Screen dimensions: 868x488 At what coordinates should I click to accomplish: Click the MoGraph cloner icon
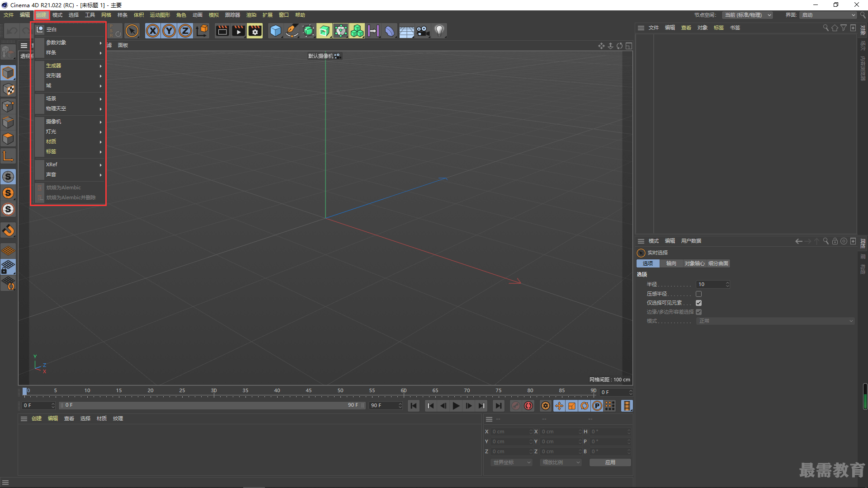click(340, 31)
